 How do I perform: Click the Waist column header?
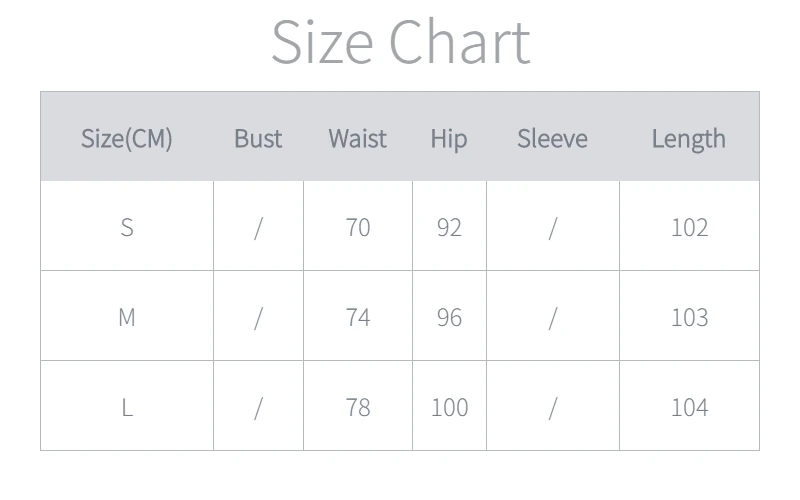click(357, 138)
